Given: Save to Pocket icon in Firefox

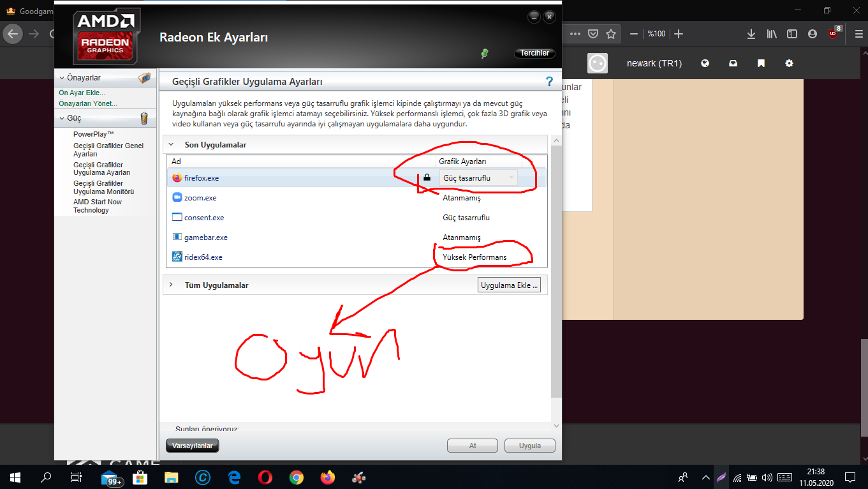Looking at the screenshot, I should [593, 34].
